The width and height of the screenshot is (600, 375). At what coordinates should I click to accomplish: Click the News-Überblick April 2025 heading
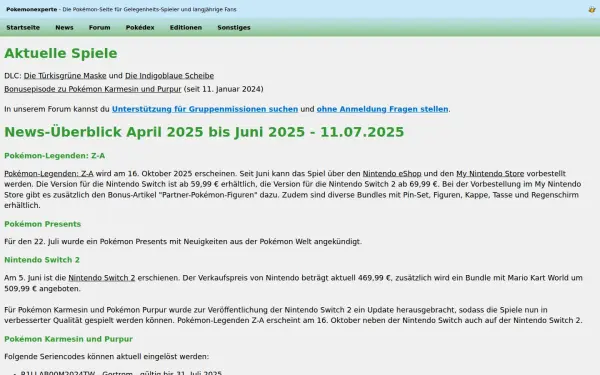click(204, 132)
